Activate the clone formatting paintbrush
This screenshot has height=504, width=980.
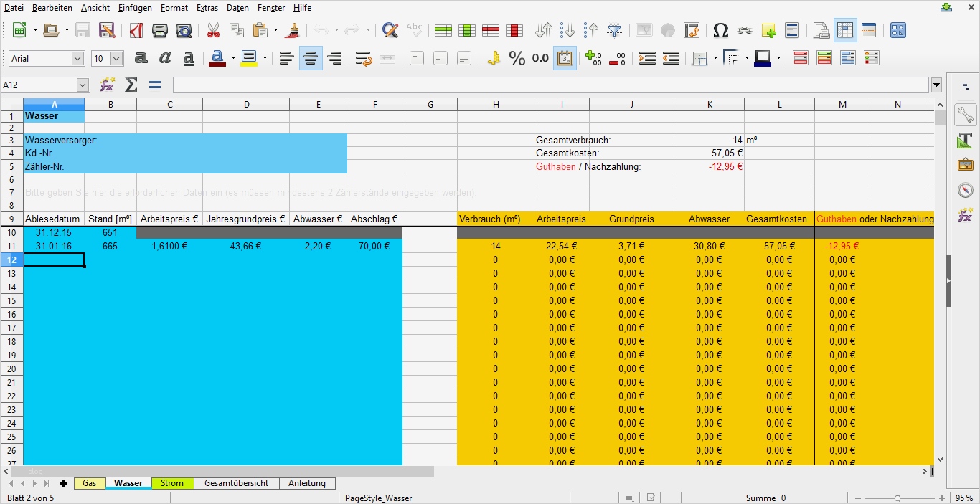292,30
